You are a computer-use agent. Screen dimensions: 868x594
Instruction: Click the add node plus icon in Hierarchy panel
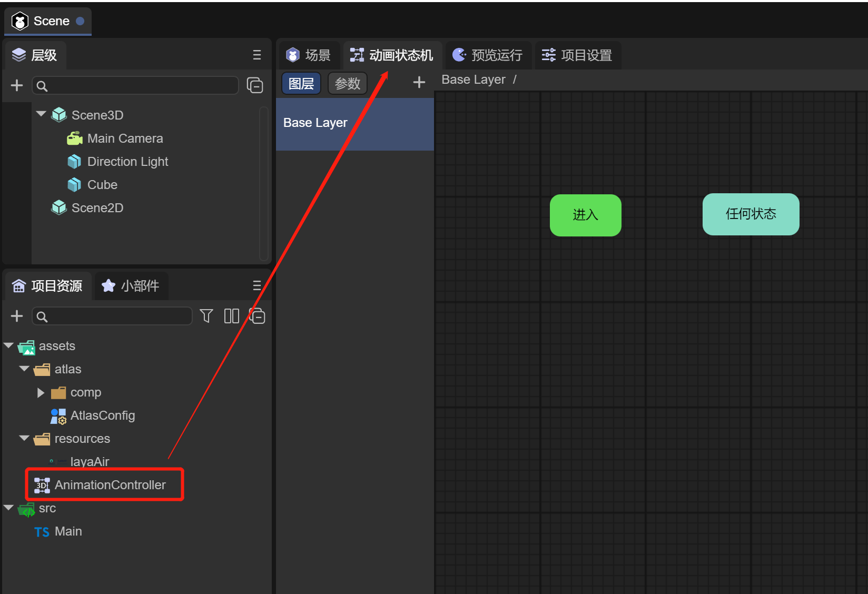pyautogui.click(x=17, y=85)
